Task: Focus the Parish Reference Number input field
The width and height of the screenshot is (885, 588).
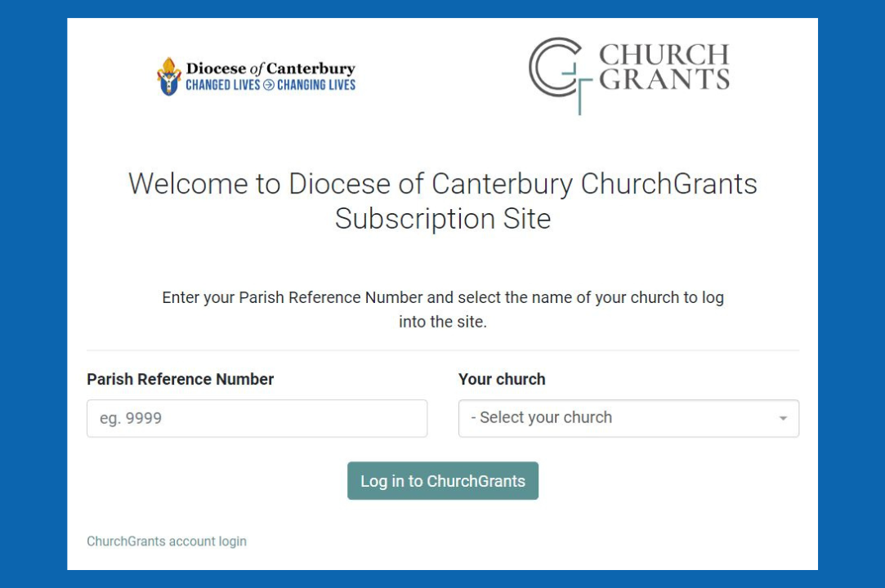Action: click(x=257, y=418)
